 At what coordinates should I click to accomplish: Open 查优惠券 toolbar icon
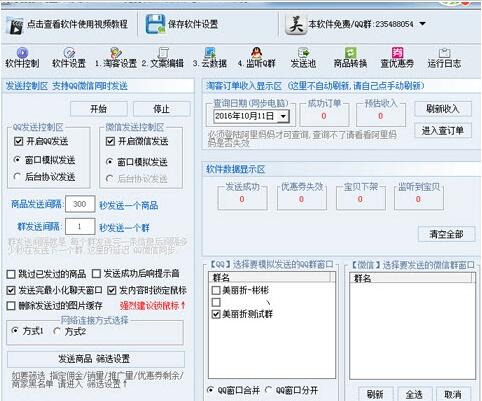tap(397, 53)
